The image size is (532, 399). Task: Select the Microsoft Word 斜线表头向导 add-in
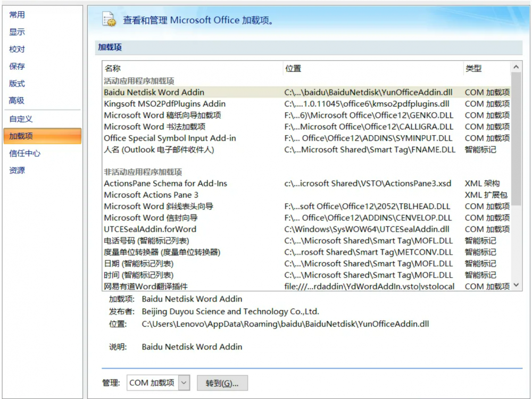point(306,206)
